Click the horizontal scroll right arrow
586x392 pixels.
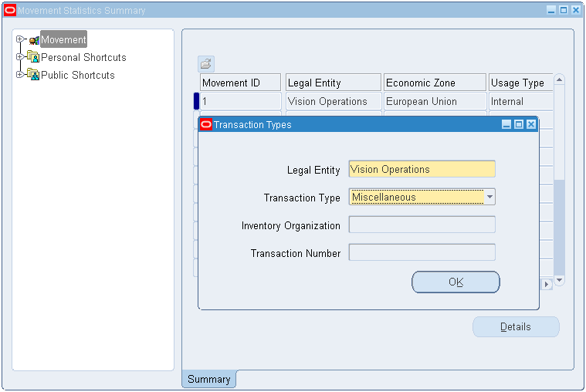click(547, 284)
